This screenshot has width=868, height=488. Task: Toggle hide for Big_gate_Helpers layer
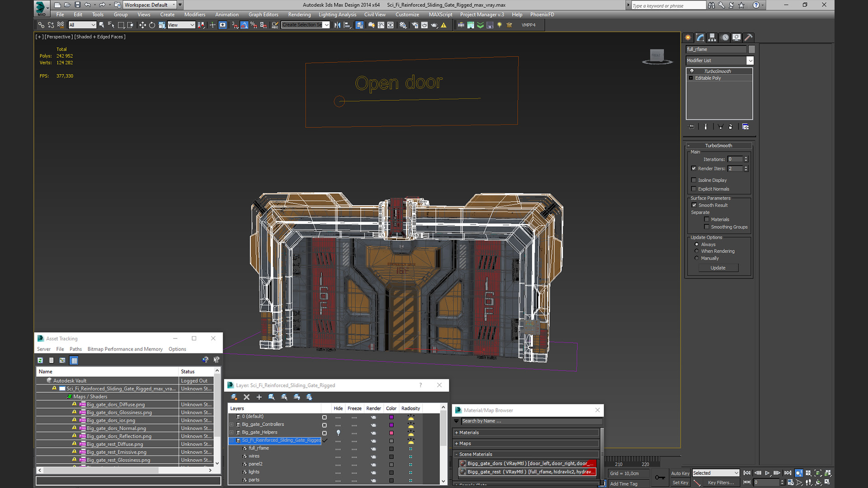click(338, 432)
